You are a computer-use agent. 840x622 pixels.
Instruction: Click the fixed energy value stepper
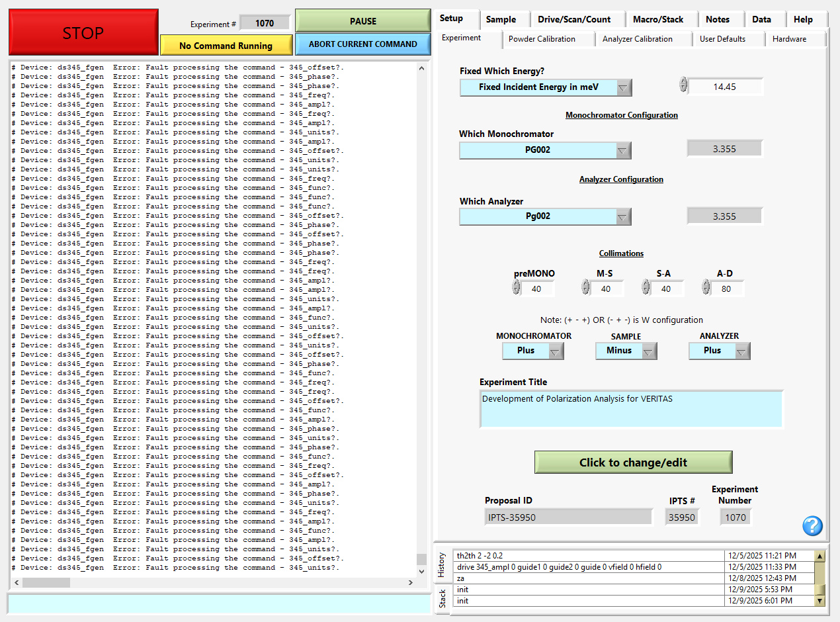click(683, 85)
